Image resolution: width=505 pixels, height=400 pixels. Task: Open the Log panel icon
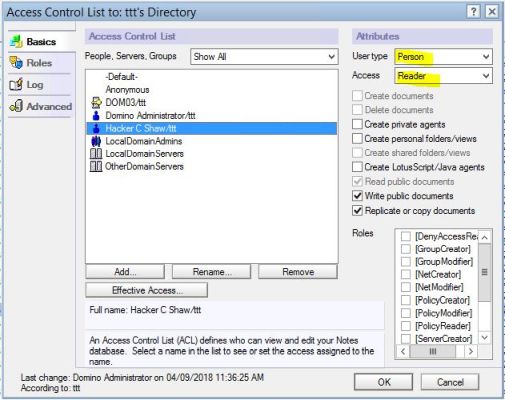coord(16,84)
